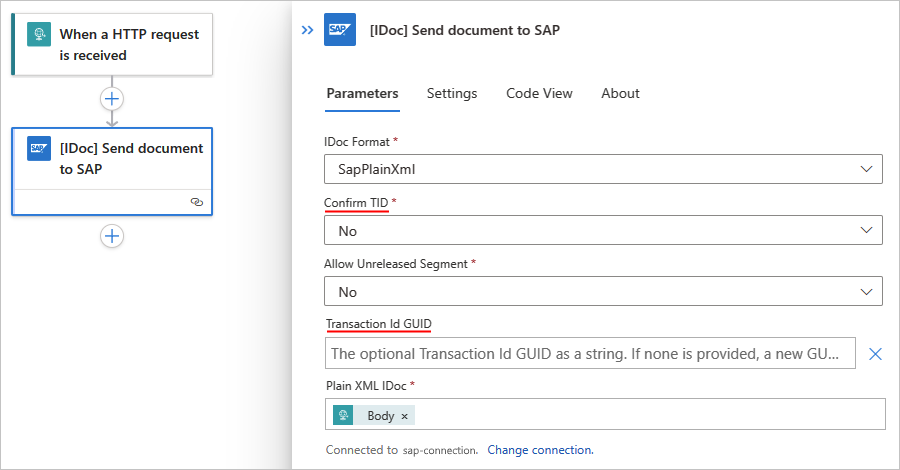Add a step below the SAP action
This screenshot has height=470, width=900.
pos(112,236)
